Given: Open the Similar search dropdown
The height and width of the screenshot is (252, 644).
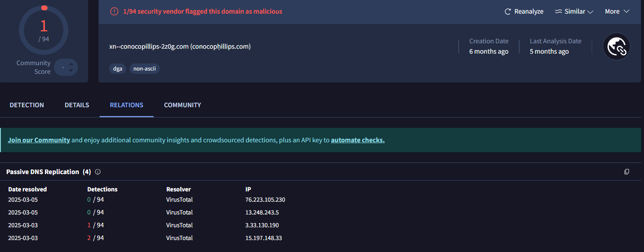Looking at the screenshot, I should [574, 12].
